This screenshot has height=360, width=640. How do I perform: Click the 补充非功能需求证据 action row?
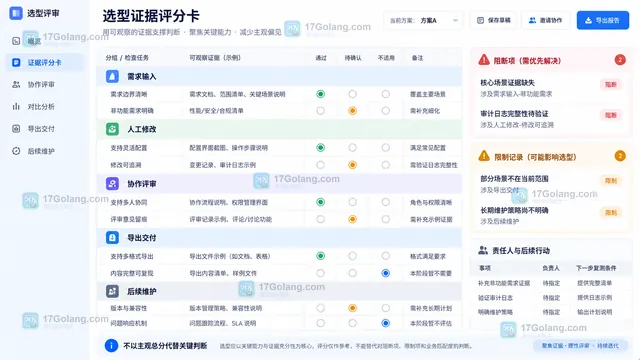coord(550,283)
